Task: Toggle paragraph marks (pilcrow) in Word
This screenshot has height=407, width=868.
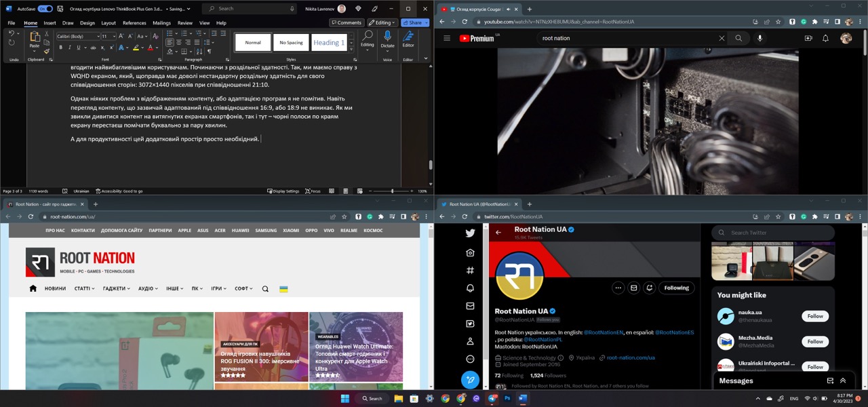Action: pos(209,52)
